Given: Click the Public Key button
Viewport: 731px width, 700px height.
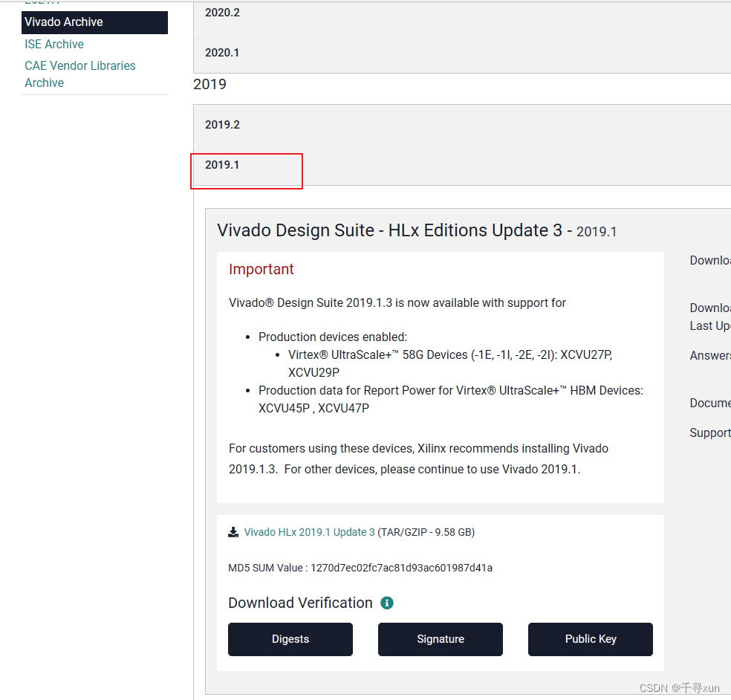Looking at the screenshot, I should click(591, 639).
